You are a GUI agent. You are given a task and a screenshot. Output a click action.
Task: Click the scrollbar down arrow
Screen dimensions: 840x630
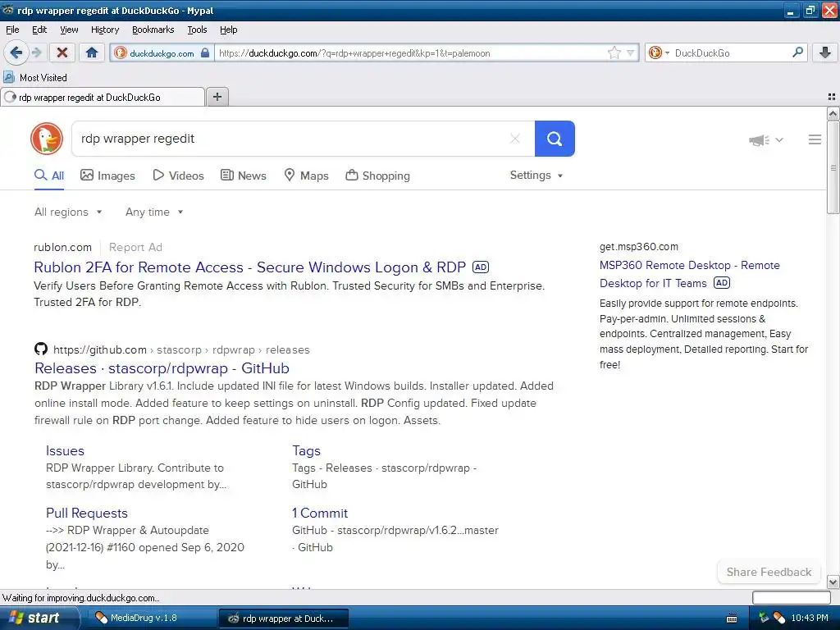click(x=833, y=582)
